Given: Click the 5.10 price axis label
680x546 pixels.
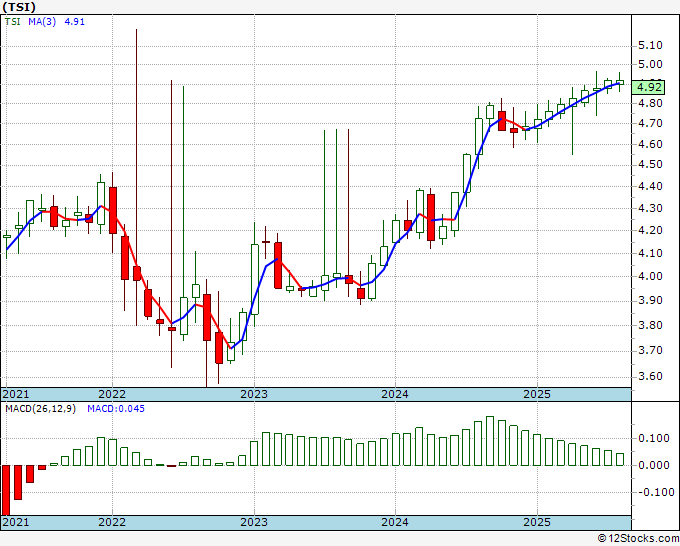Looking at the screenshot, I should tap(650, 46).
